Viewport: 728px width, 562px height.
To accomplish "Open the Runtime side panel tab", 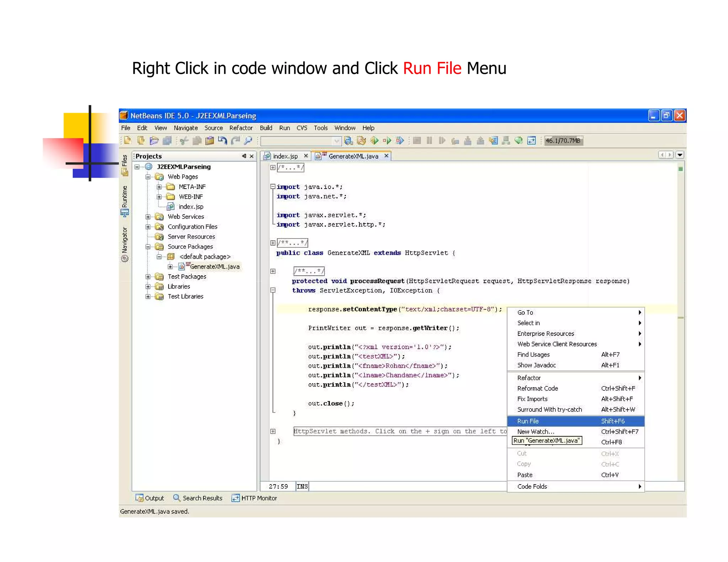I will tap(124, 201).
